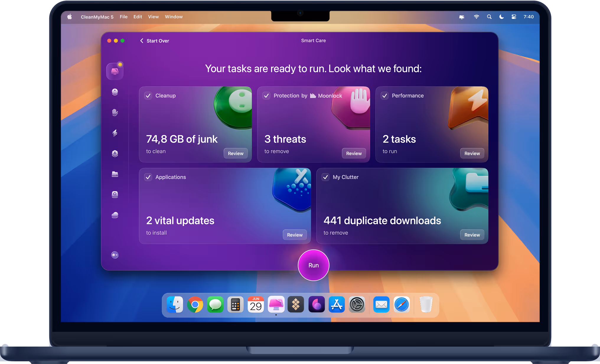Open the File menu

click(x=124, y=17)
